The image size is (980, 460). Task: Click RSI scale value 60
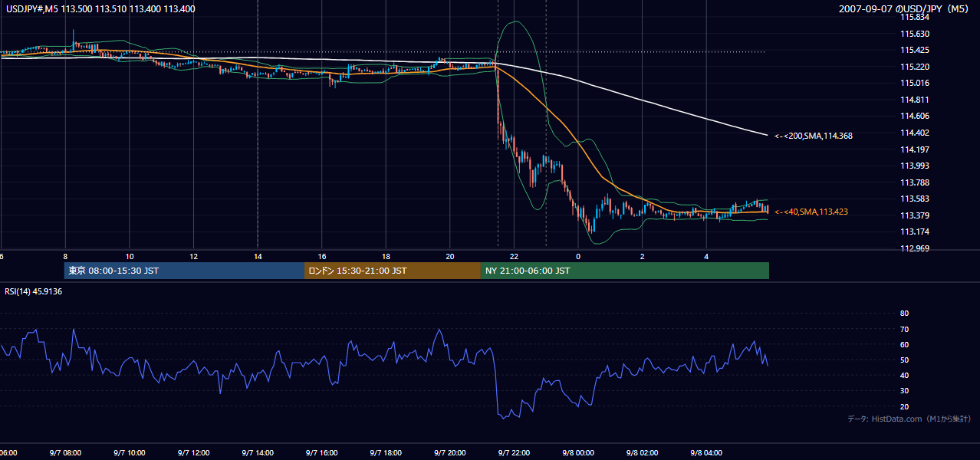904,344
